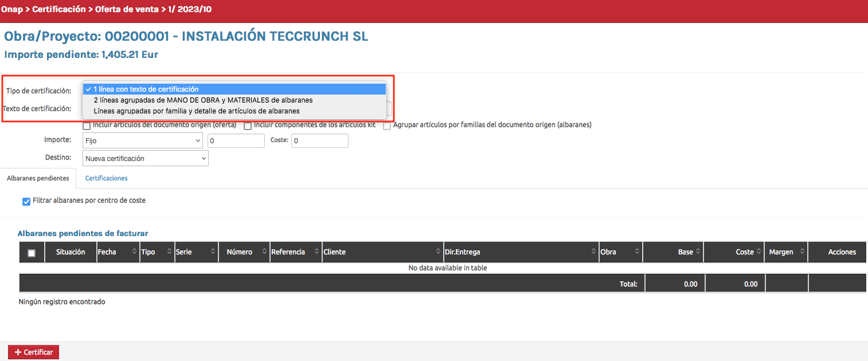Screen dimensions: 868x361
Task: Choose 2 líneas agrupadas MANO DE OBRA option
Action: [203, 100]
